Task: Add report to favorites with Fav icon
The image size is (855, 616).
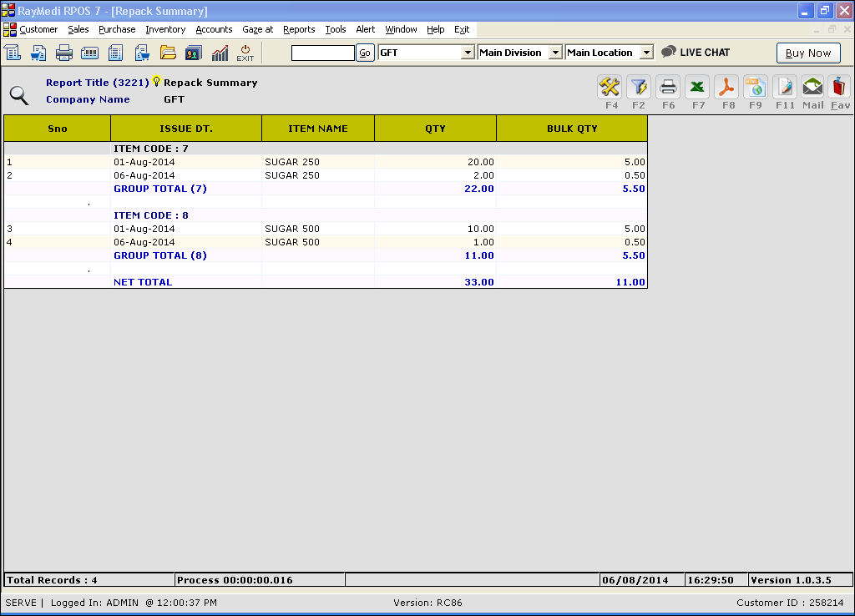Action: pos(840,87)
